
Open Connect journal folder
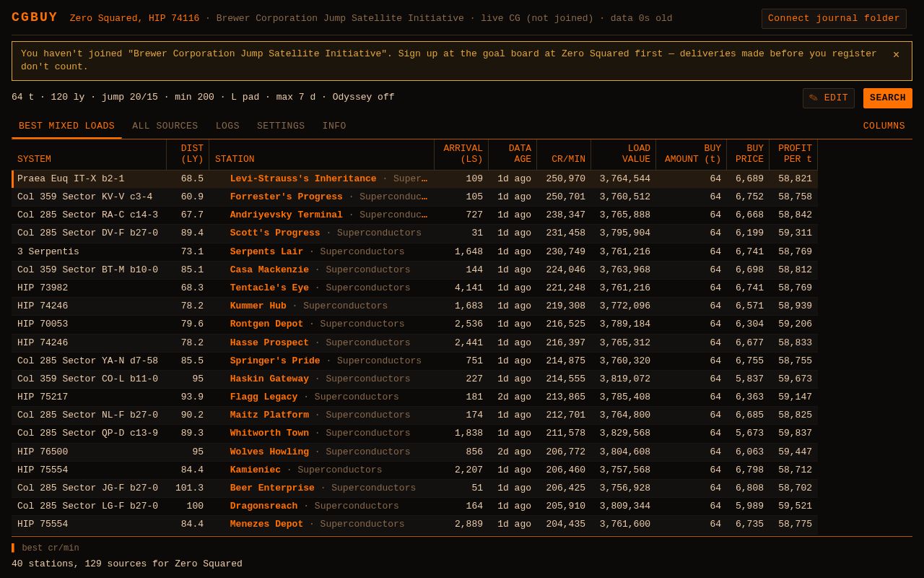pos(834,19)
